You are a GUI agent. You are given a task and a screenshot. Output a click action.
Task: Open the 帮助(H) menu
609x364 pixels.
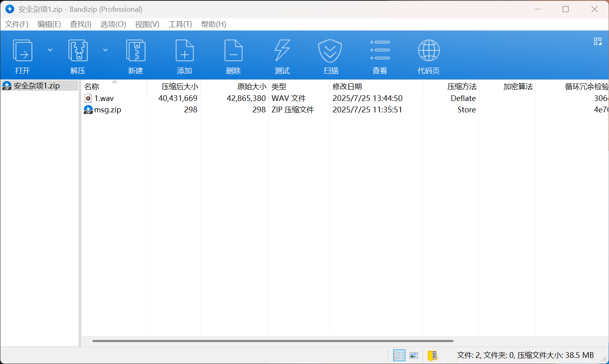click(214, 24)
